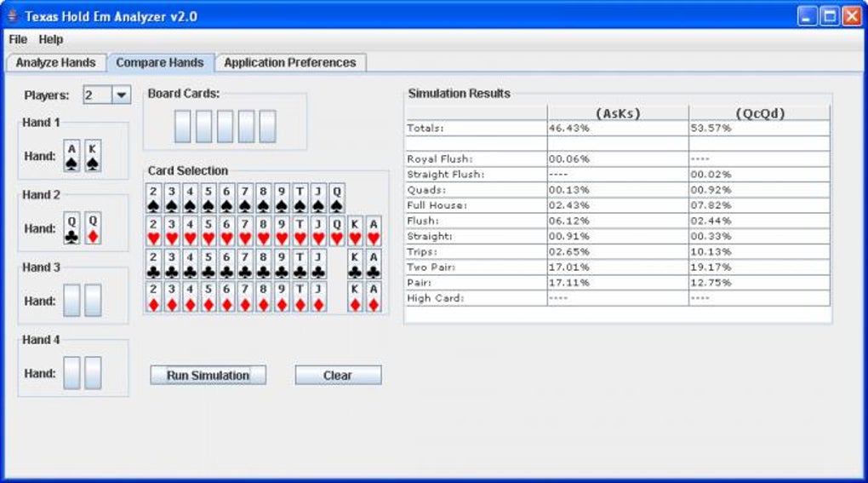868x483 pixels.
Task: Pick the Ace of diamonds card
Action: (374, 296)
